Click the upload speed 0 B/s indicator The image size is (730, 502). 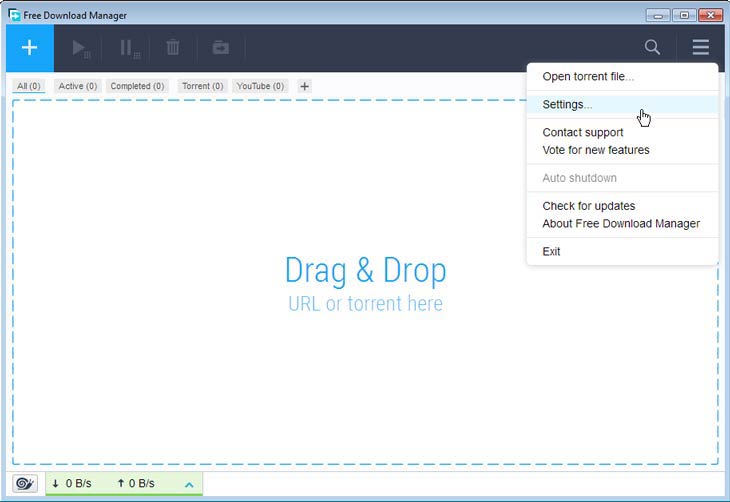(136, 483)
